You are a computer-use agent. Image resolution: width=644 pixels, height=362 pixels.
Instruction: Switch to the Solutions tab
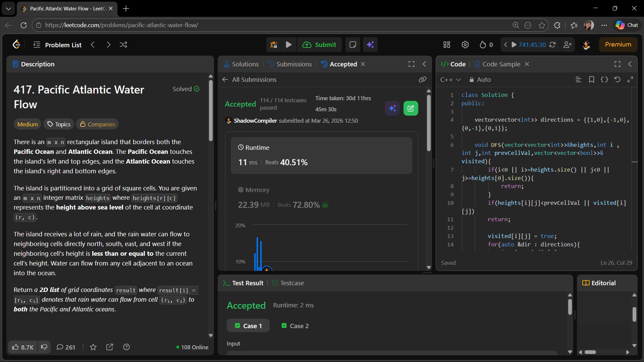241,64
